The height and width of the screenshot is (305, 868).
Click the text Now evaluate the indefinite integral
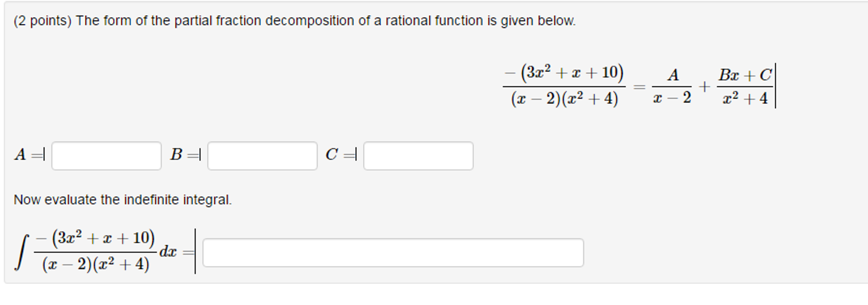[122, 199]
